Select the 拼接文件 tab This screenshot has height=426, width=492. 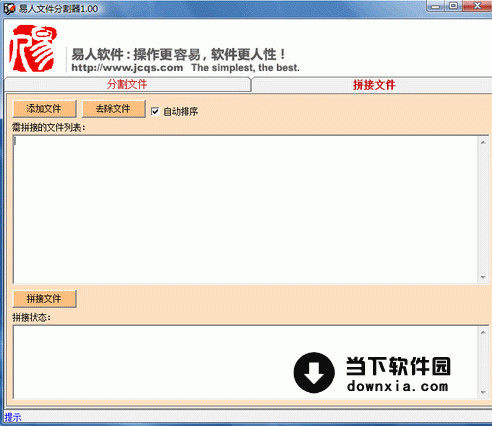tap(373, 85)
